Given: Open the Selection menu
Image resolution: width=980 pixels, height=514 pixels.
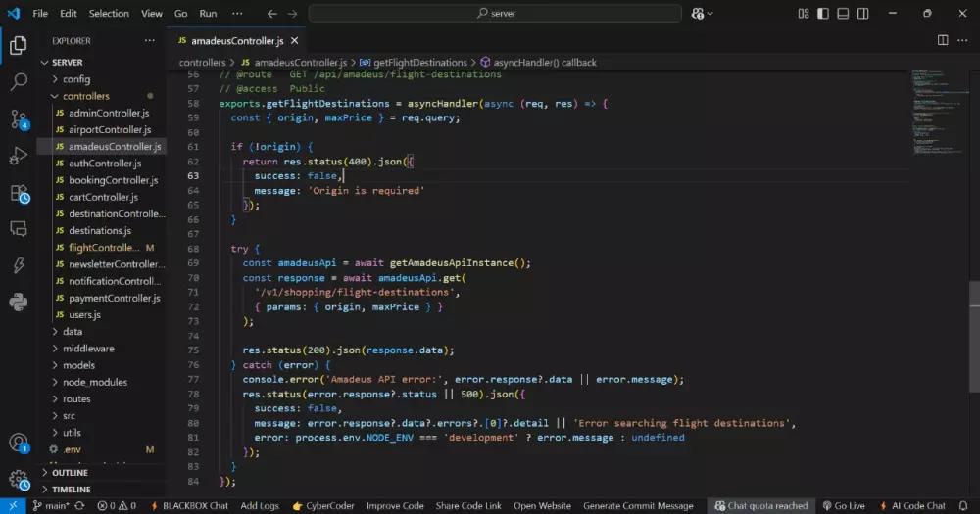Looking at the screenshot, I should coord(108,14).
